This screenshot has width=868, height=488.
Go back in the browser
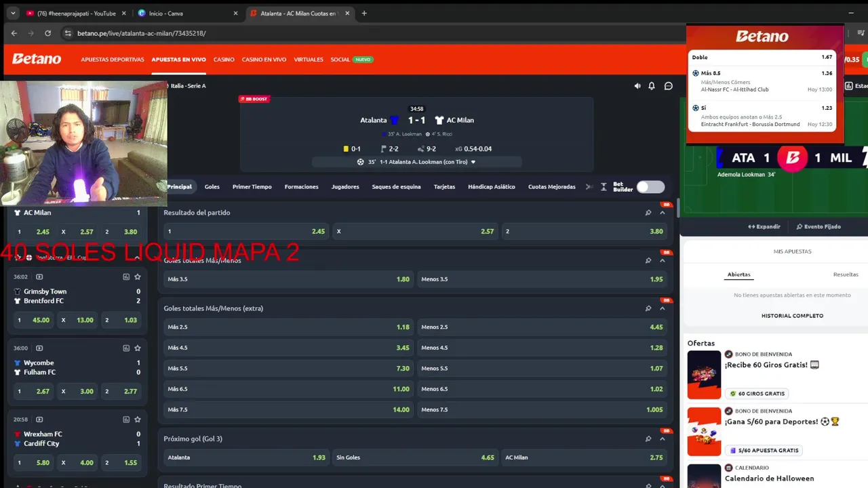pos(14,33)
